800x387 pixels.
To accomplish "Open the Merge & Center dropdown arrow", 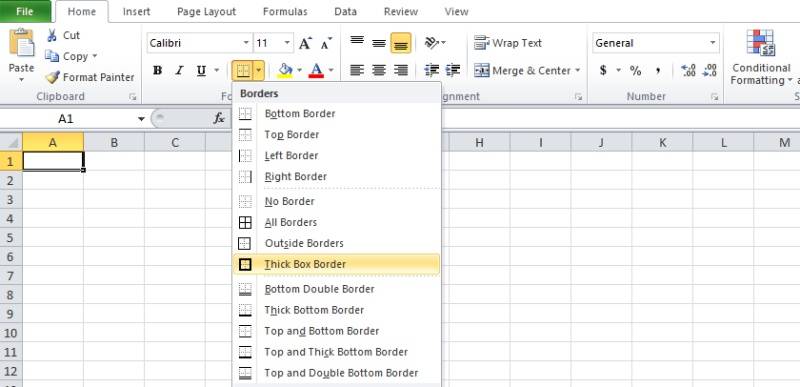I will click(x=578, y=70).
